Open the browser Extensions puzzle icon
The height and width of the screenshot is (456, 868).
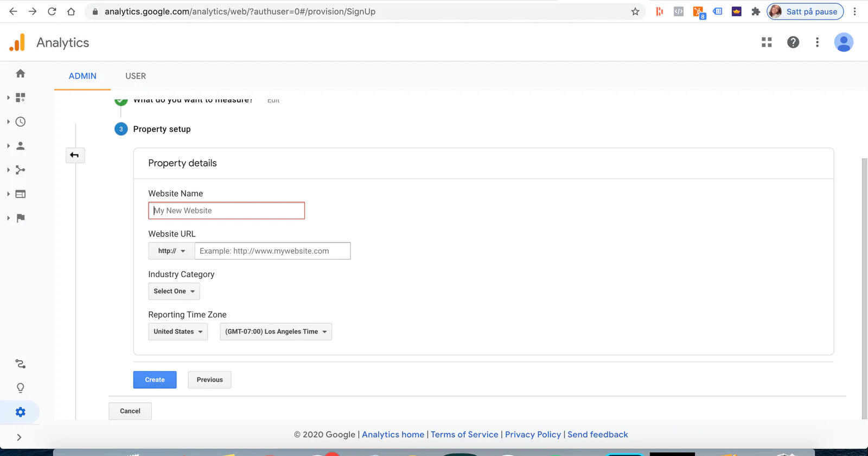pos(756,11)
